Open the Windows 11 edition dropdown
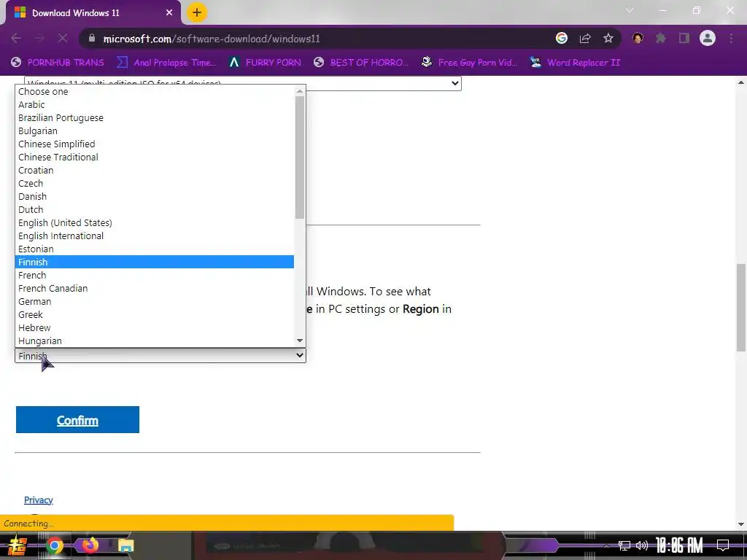 point(242,83)
